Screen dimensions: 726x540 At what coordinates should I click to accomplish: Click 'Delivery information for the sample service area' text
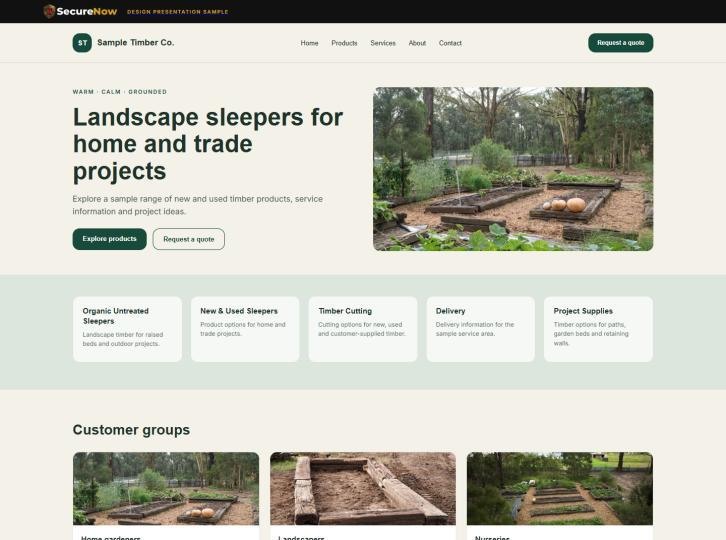click(475, 329)
